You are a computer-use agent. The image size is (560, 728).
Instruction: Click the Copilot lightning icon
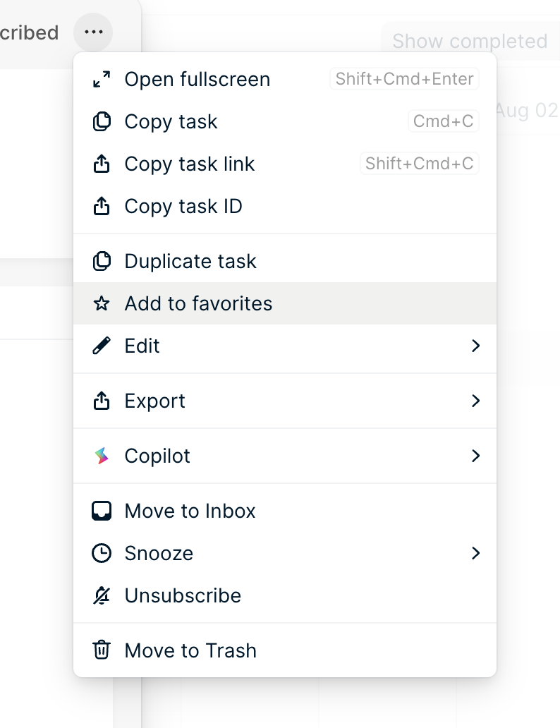102,456
